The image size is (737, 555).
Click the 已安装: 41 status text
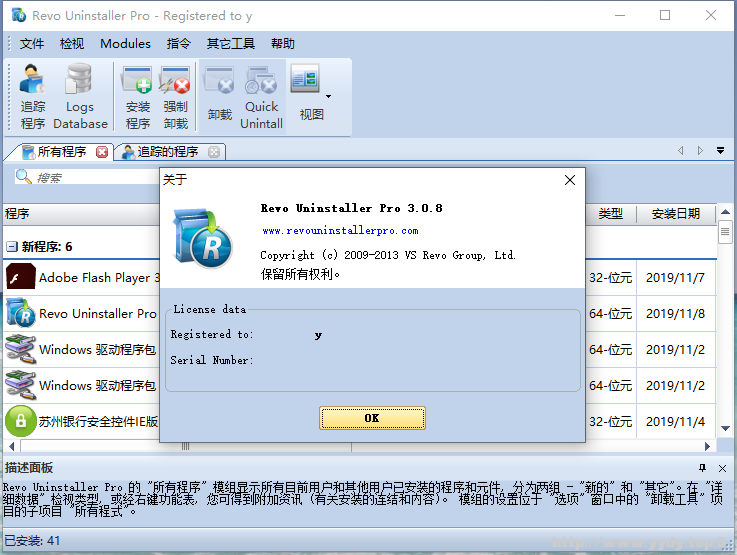32,541
